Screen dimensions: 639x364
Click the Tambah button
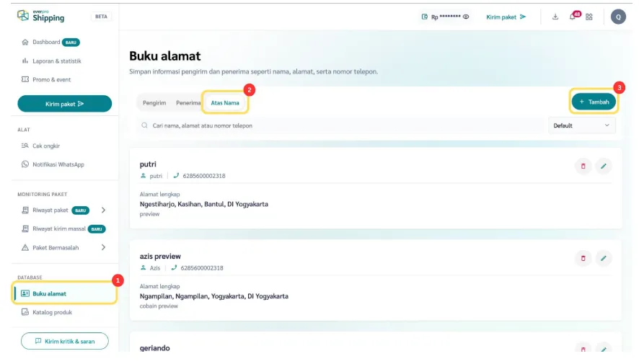pos(594,102)
